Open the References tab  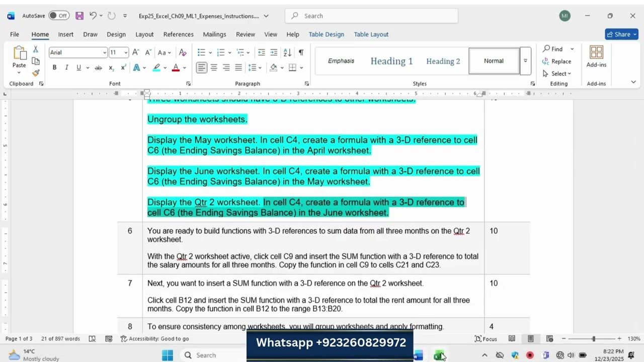179,34
